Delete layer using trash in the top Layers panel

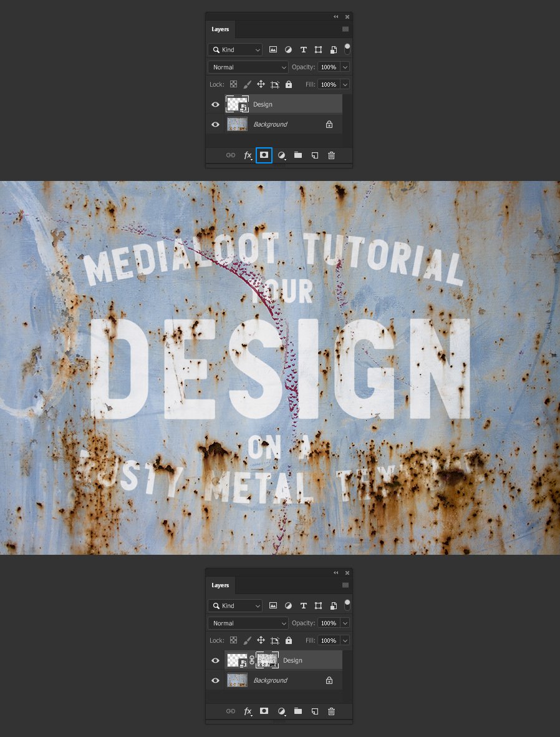(331, 155)
